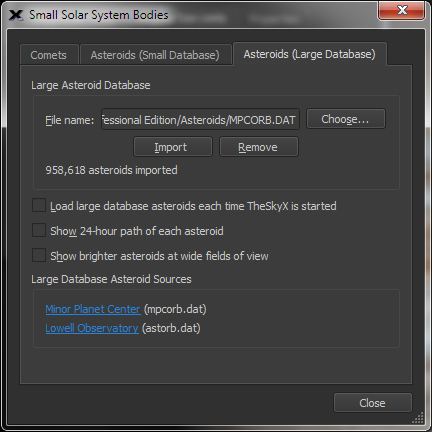
Task: Open the Minor Planet Center link
Action: tap(93, 309)
